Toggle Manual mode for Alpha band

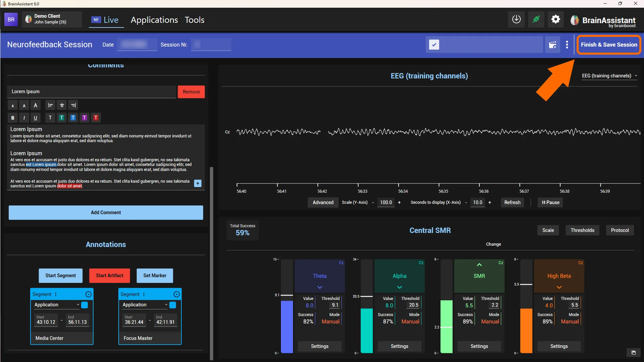click(410, 321)
